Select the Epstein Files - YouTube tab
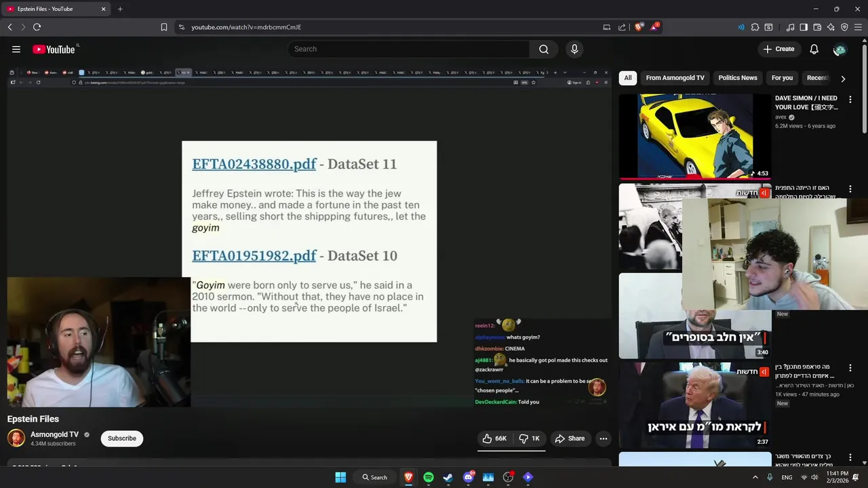The image size is (868, 488). [x=57, y=9]
